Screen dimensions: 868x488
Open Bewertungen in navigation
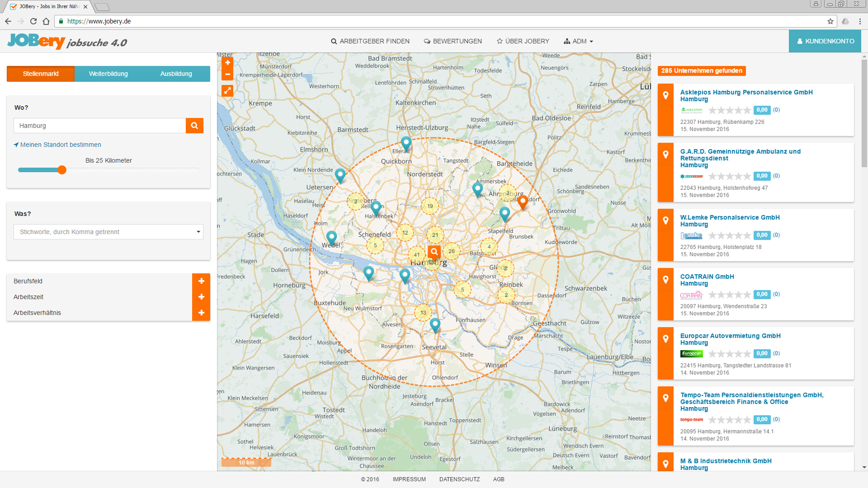click(453, 41)
